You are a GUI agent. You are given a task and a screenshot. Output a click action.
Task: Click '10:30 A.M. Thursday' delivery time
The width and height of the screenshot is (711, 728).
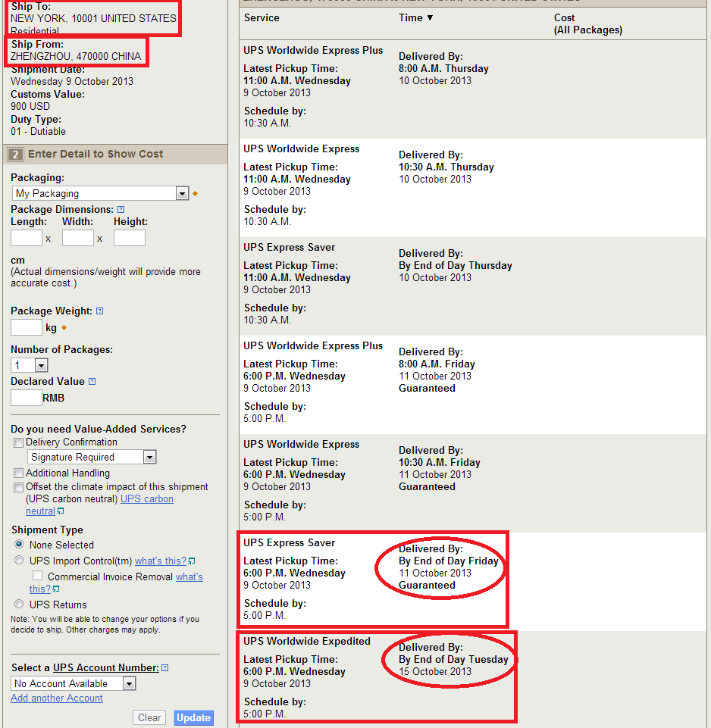[446, 167]
